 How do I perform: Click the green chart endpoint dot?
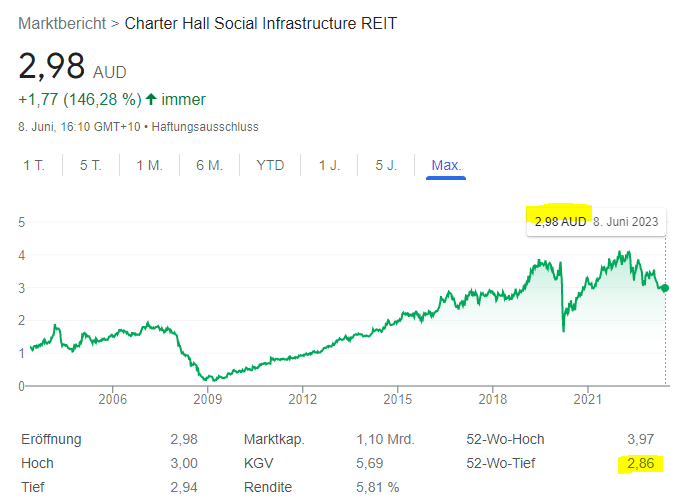click(x=666, y=288)
